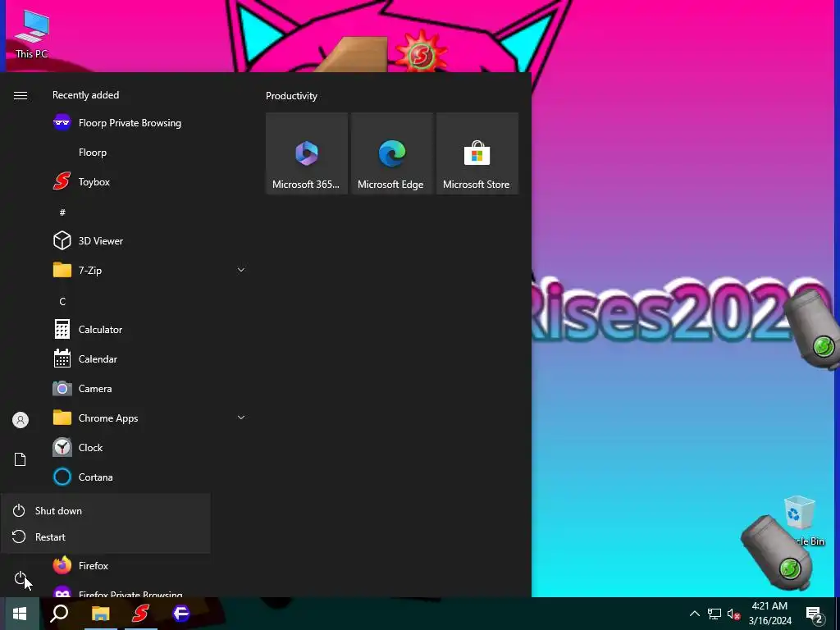Open the Documents icon in Start sidebar

pyautogui.click(x=21, y=459)
